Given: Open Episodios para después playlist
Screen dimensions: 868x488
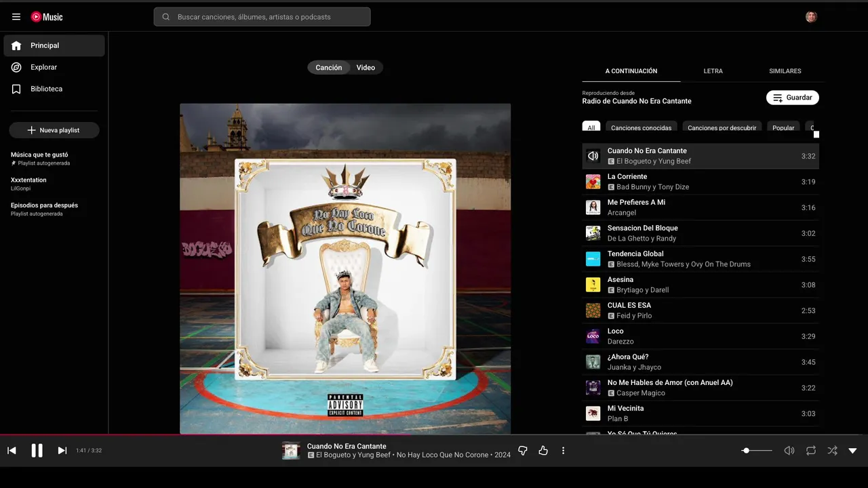Looking at the screenshot, I should point(54,209).
